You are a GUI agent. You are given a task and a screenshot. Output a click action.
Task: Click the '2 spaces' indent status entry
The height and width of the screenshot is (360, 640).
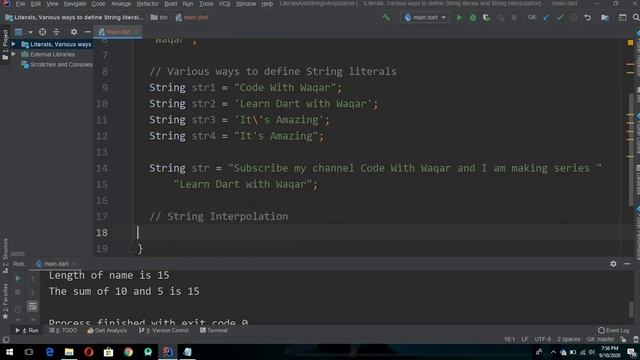[x=569, y=340]
